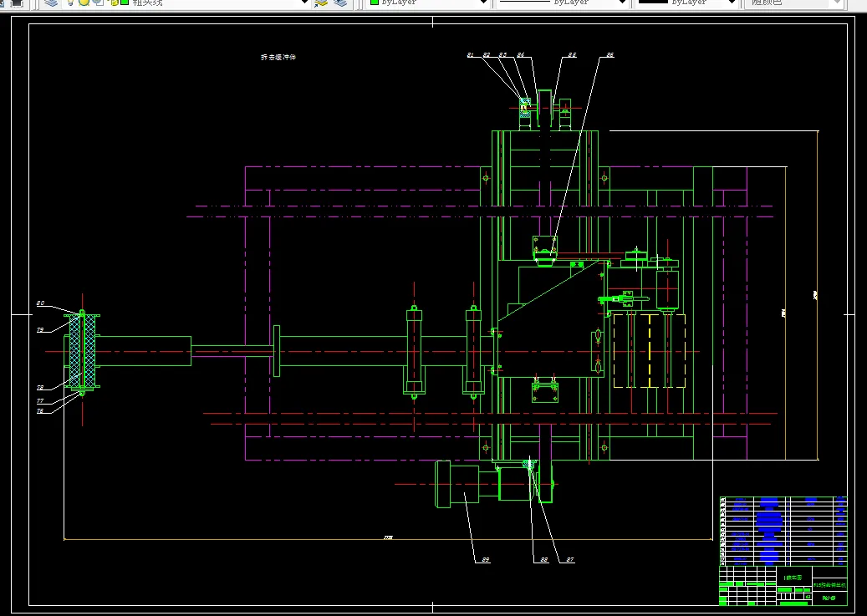Click the parts list table
Image resolution: width=867 pixels, height=616 pixels.
pyautogui.click(x=782, y=529)
